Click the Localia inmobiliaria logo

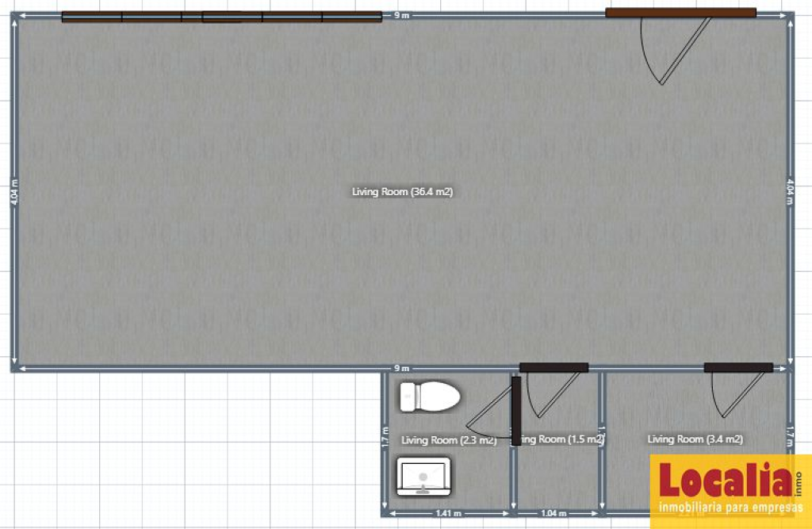[730, 491]
